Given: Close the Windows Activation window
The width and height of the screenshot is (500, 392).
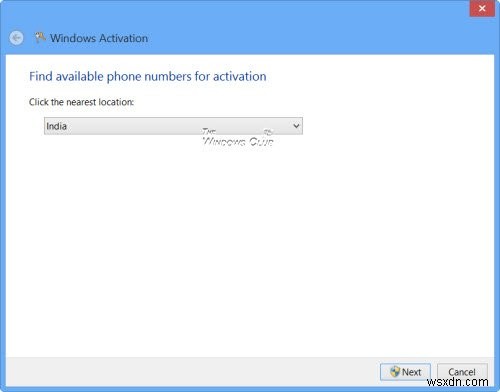Looking at the screenshot, I should pyautogui.click(x=482, y=8).
